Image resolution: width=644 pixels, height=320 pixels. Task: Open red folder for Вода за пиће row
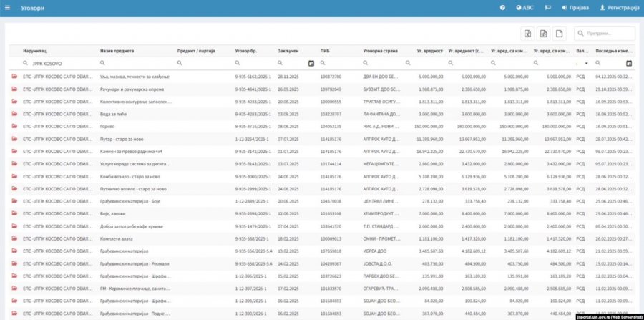14,114
